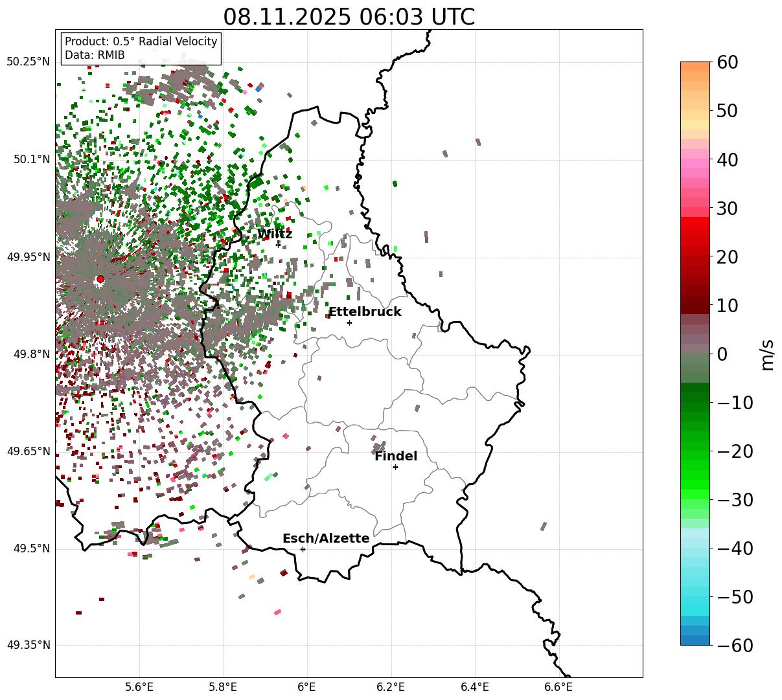Click the colorbar value 60
The height and width of the screenshot is (700, 782).
click(x=727, y=62)
